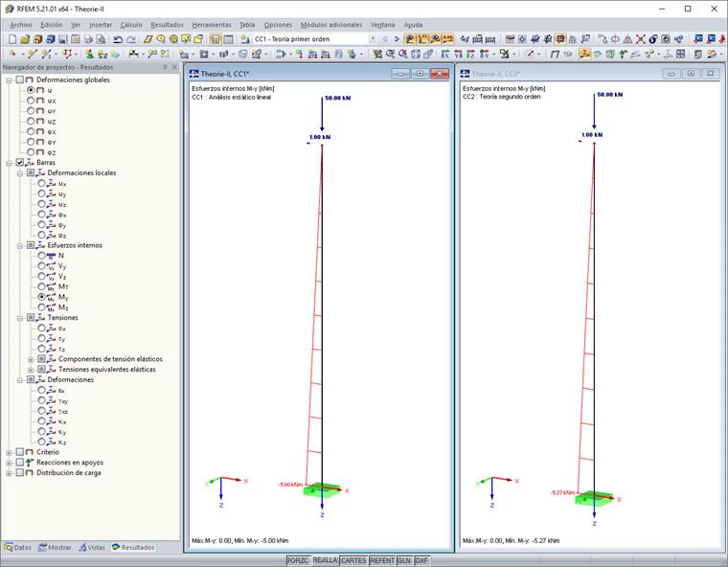
Task: Toggle the DXF status bar button
Action: click(x=421, y=560)
